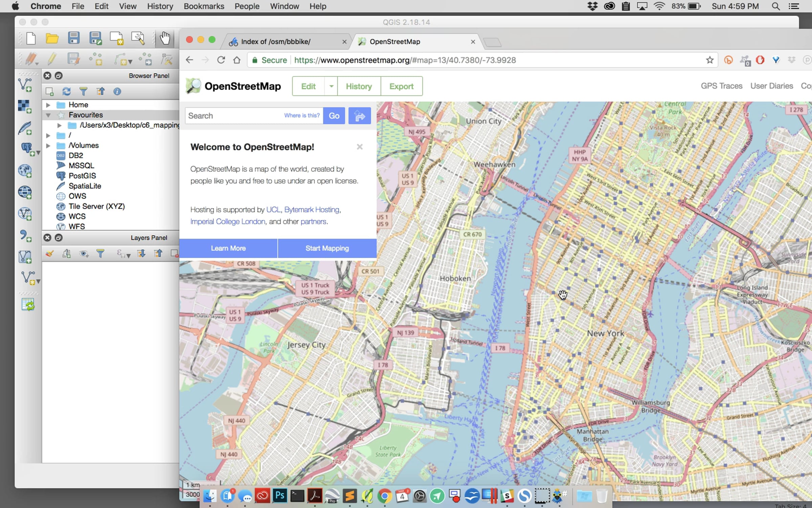Select the QGIS Pan Map hand tool
The height and width of the screenshot is (508, 812).
[x=165, y=38]
